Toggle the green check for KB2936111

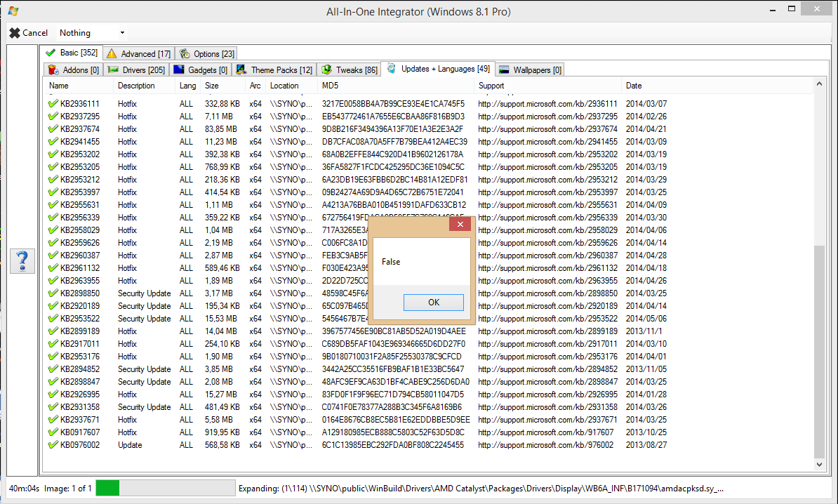pos(53,104)
